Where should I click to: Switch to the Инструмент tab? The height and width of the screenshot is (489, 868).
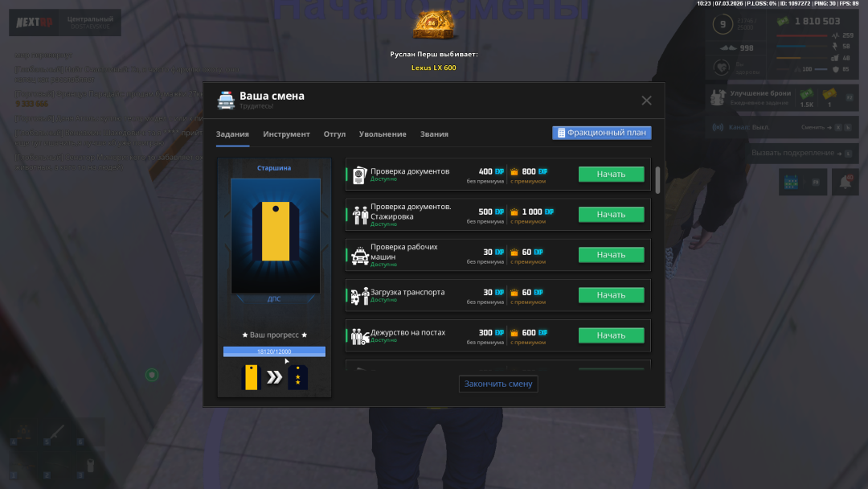point(286,134)
